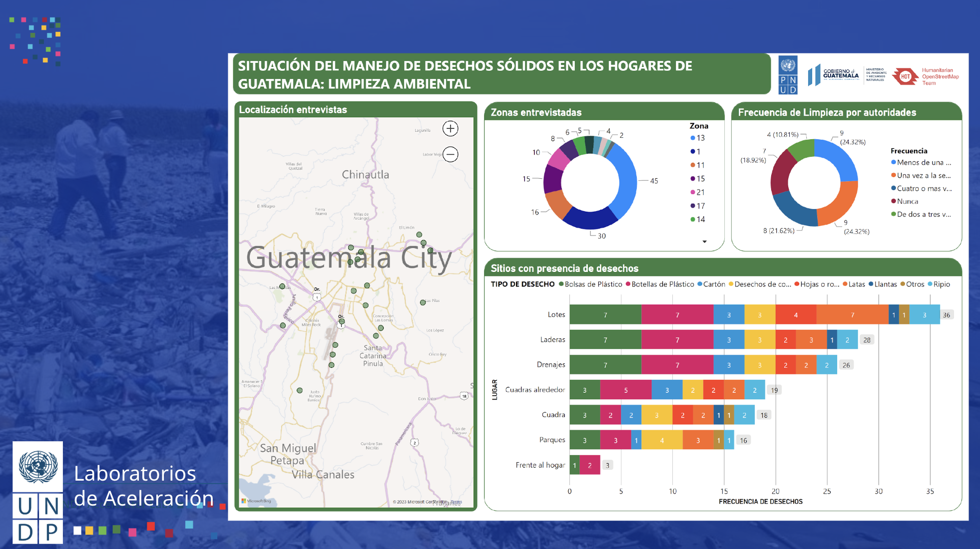The image size is (980, 549).
Task: Click the 4 (10.81%) green frequency segment
Action: (x=802, y=149)
